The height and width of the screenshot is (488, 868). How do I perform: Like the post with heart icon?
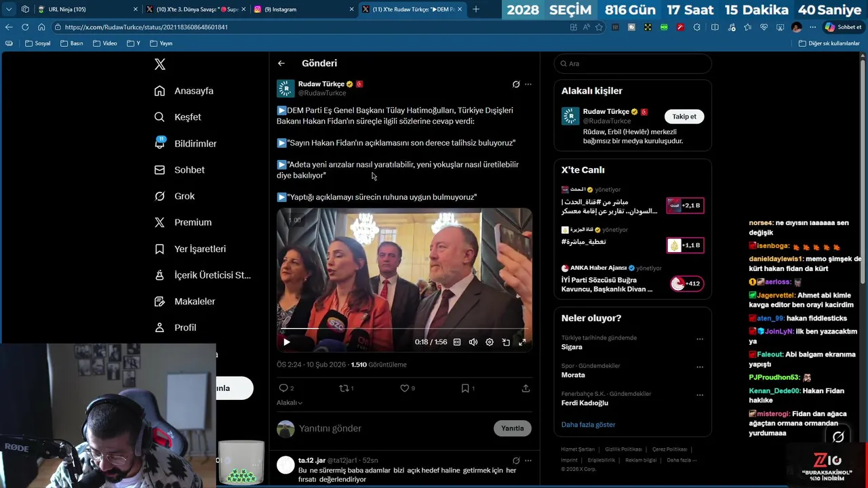pos(405,388)
